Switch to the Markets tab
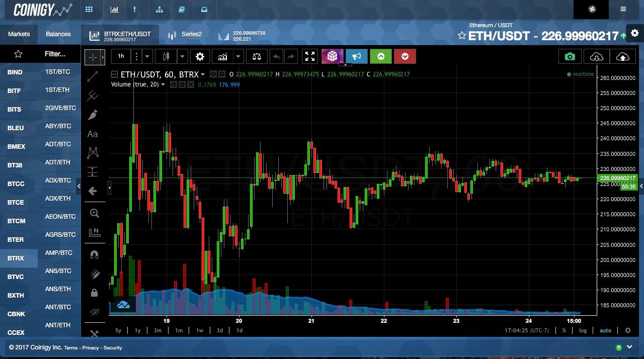This screenshot has height=359, width=644. pos(19,34)
